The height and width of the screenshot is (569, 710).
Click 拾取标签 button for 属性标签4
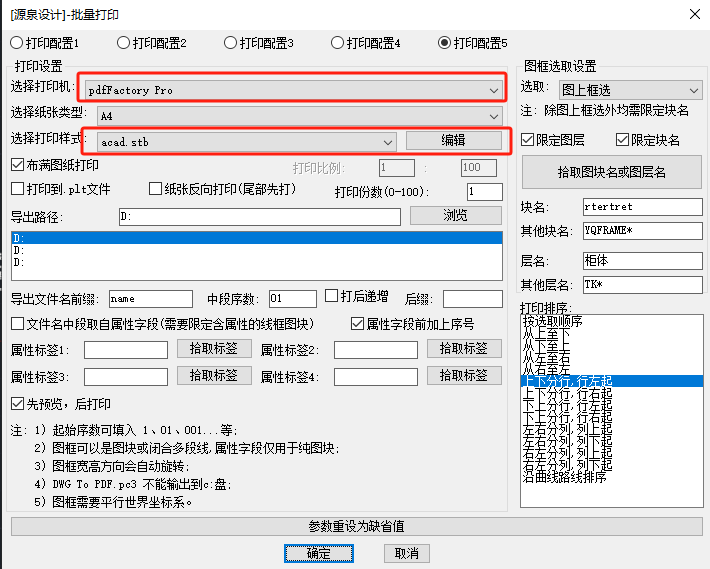point(464,376)
